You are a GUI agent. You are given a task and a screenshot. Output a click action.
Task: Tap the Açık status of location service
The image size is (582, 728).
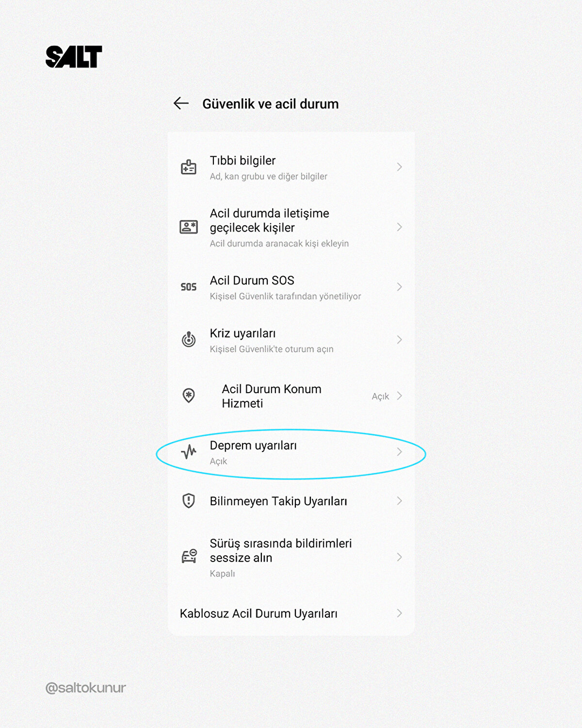coord(380,397)
